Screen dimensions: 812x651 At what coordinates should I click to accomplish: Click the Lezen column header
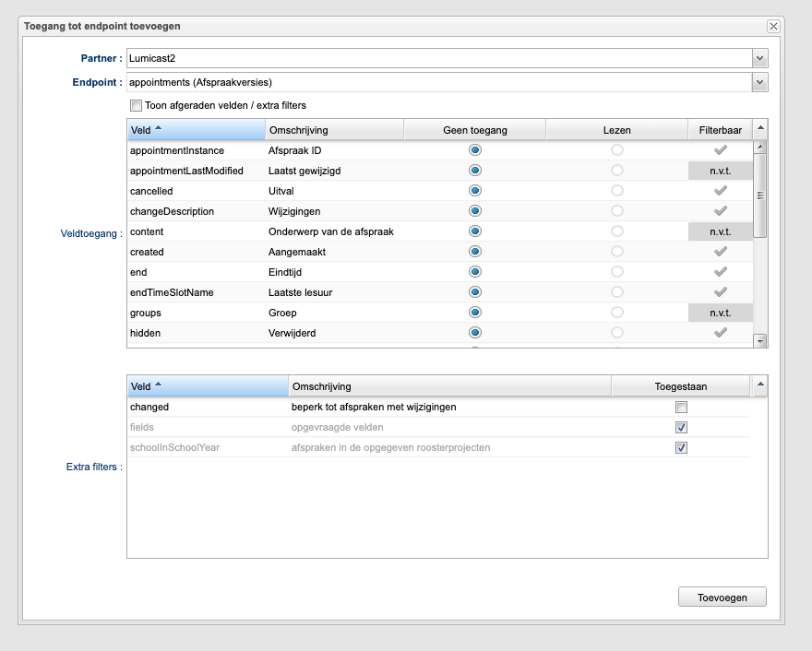point(616,130)
